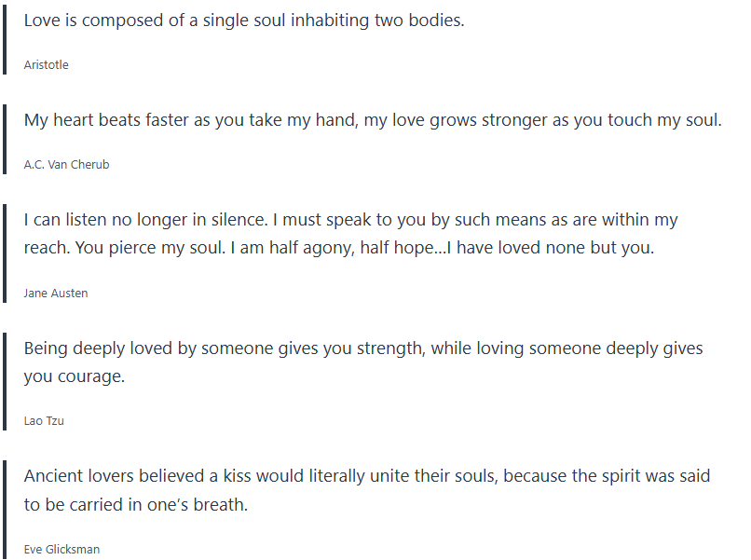This screenshot has height=560, width=751.
Task: Click the Eve Glicksman attribution
Action: (61, 549)
